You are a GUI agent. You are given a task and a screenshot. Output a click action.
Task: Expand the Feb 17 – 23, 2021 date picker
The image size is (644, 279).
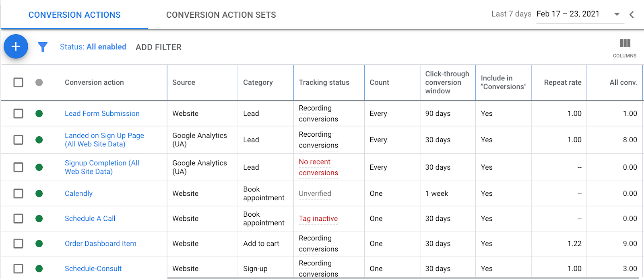tap(568, 14)
